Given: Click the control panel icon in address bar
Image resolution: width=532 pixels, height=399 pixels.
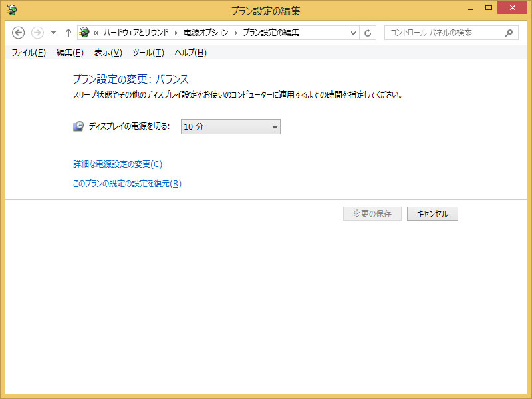Looking at the screenshot, I should point(84,33).
